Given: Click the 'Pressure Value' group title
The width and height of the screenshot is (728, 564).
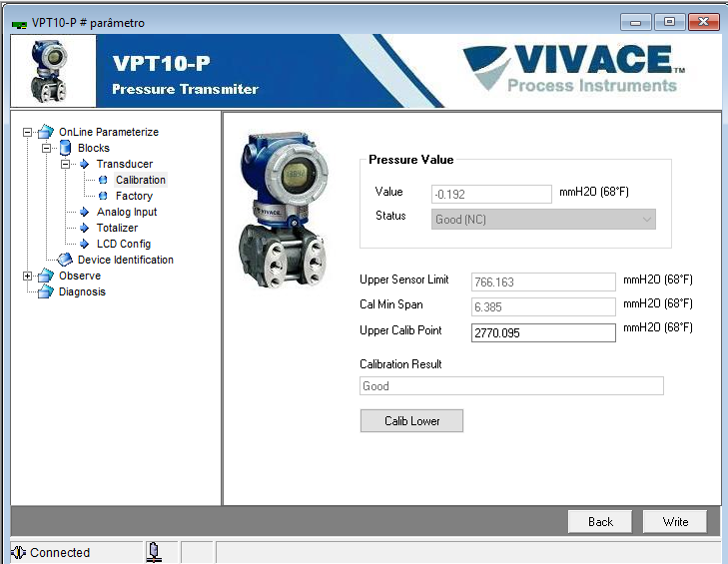Looking at the screenshot, I should [410, 160].
